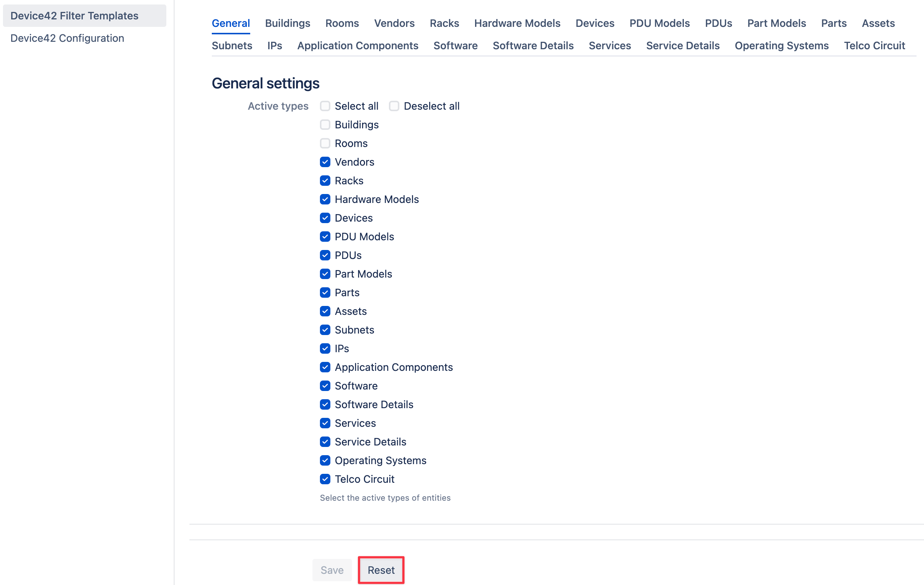
Task: Click the Save button
Action: click(332, 570)
